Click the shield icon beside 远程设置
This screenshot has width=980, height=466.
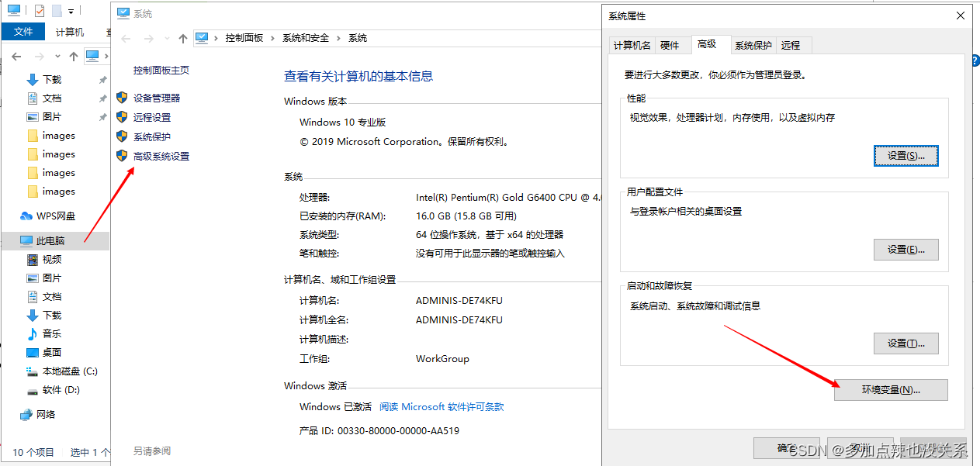click(122, 117)
